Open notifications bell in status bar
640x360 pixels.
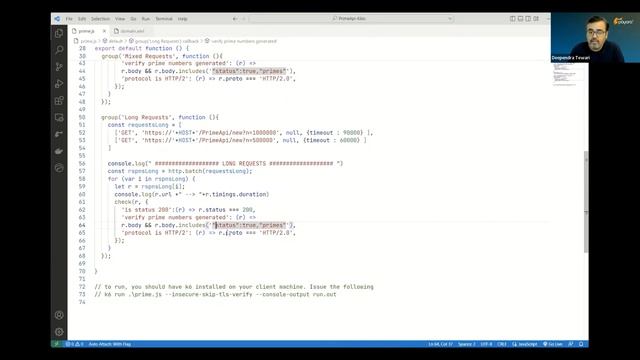coord(581,344)
